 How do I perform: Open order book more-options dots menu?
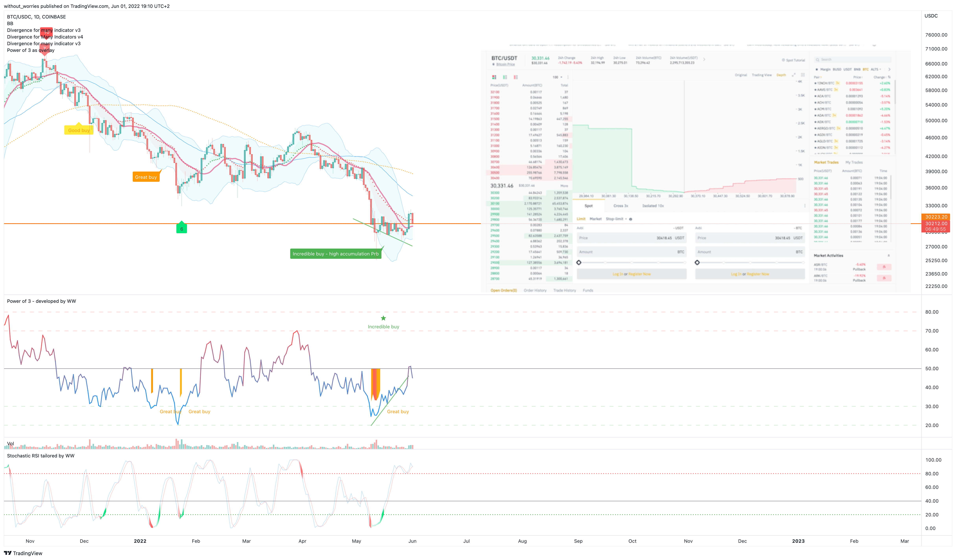[x=568, y=77]
